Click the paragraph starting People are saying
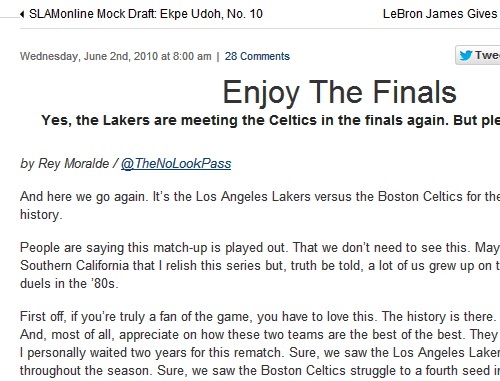The image size is (500, 381). pos(260,265)
